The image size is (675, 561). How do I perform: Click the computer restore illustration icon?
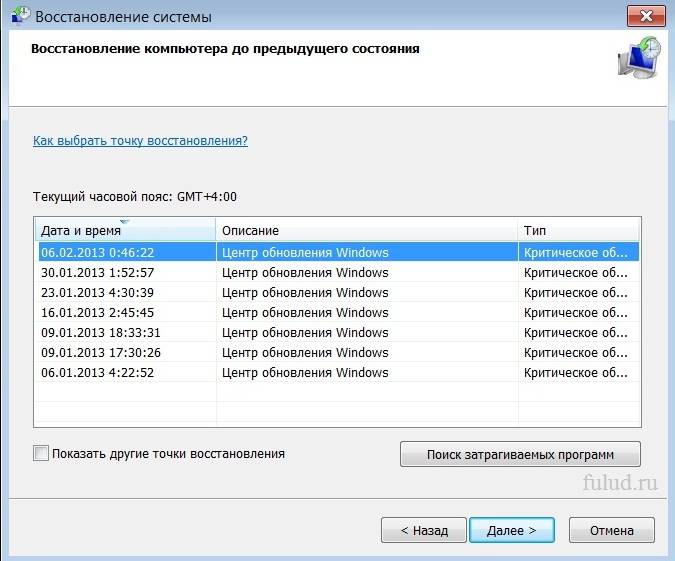(x=638, y=60)
